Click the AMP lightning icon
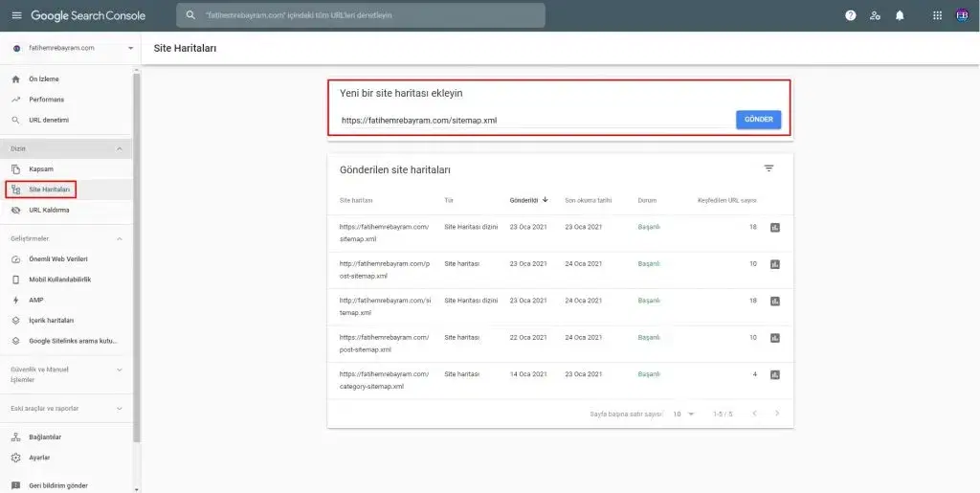 [16, 300]
